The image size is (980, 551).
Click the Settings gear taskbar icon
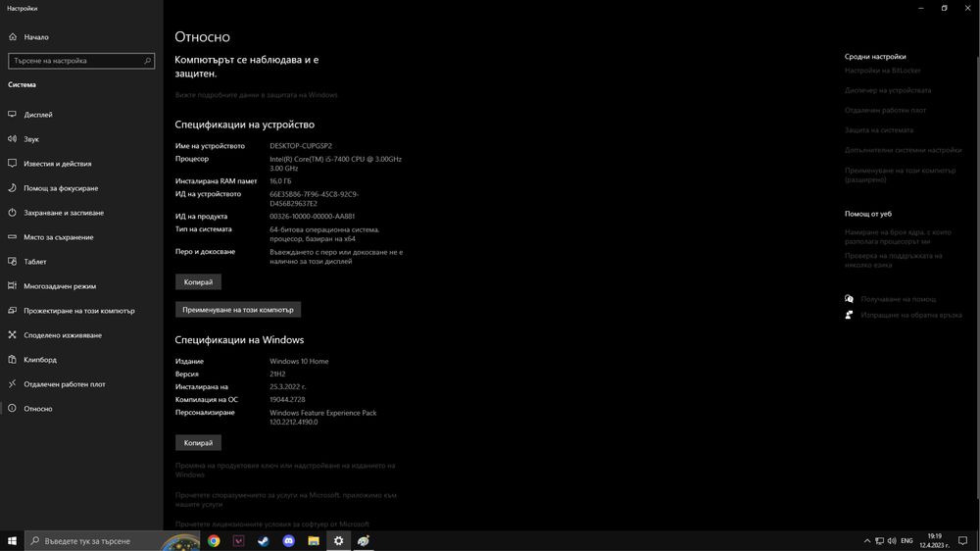coord(339,541)
